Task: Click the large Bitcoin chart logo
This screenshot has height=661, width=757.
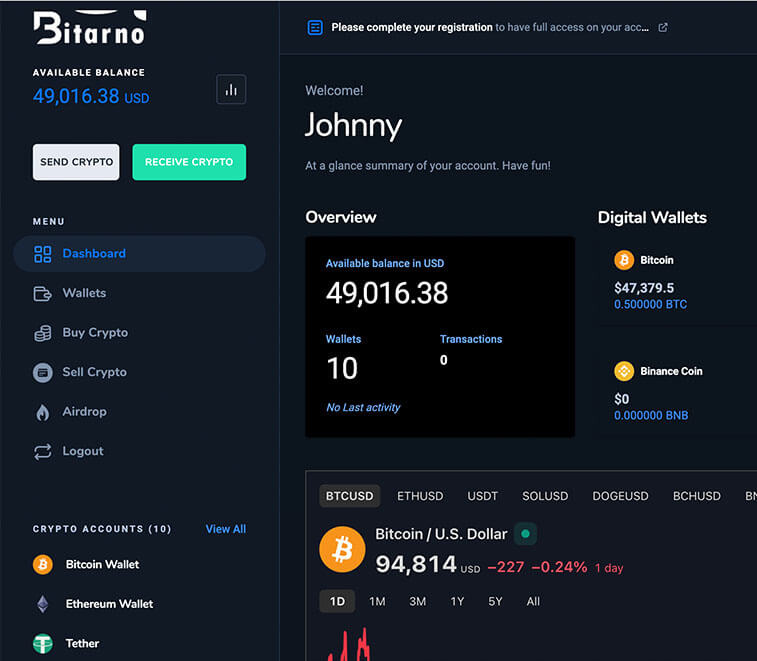Action: 342,549
